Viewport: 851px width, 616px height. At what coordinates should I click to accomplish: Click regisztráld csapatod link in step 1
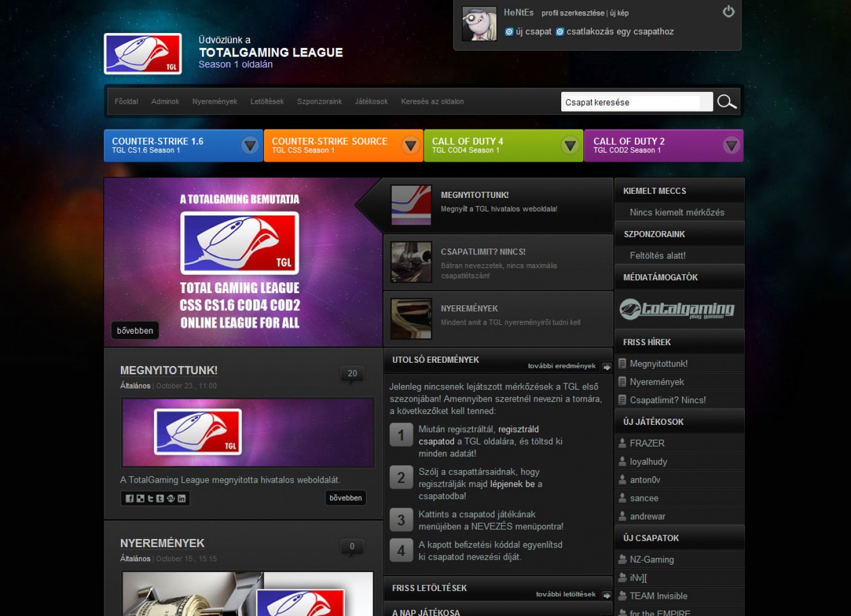pos(479,435)
